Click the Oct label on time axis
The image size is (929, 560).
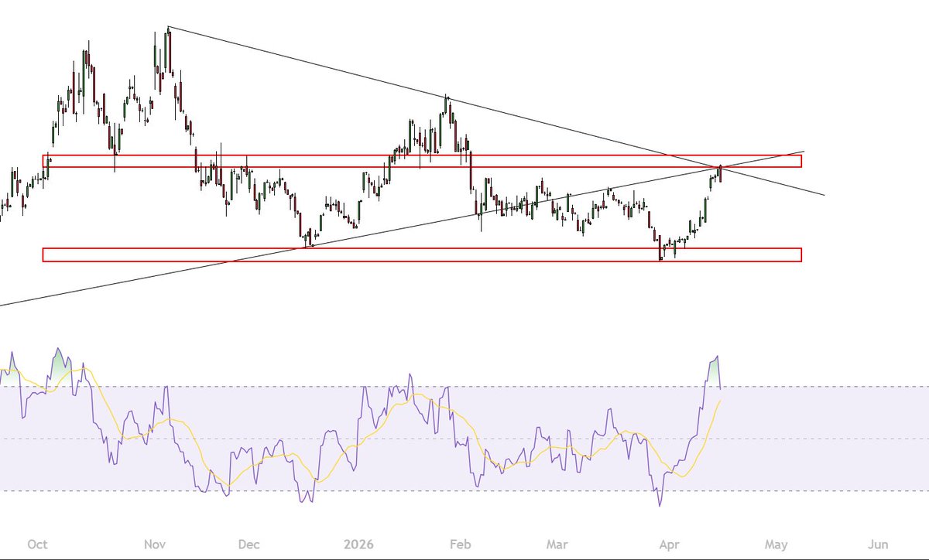[x=38, y=543]
